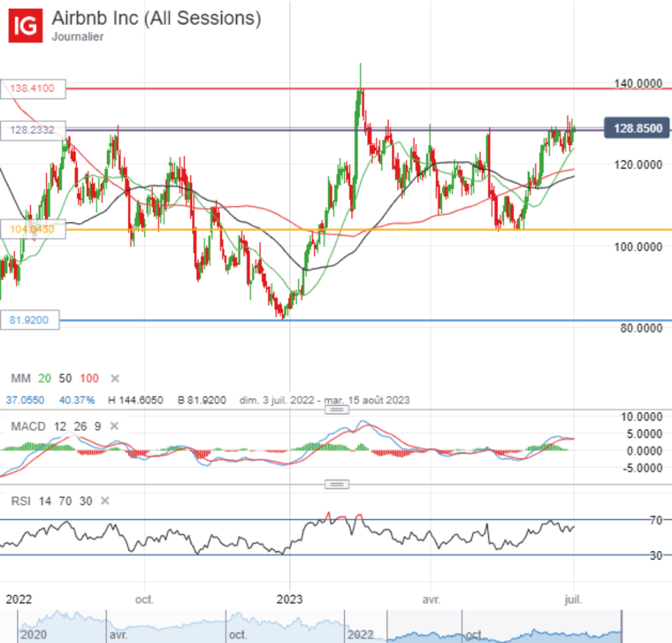The width and height of the screenshot is (672, 643).
Task: Click resize handle above the MACD panel
Action: [x=336, y=410]
